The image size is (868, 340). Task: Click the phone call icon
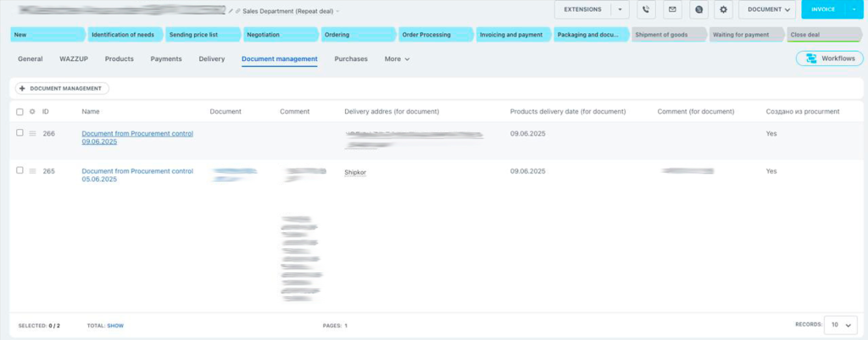[x=648, y=10]
